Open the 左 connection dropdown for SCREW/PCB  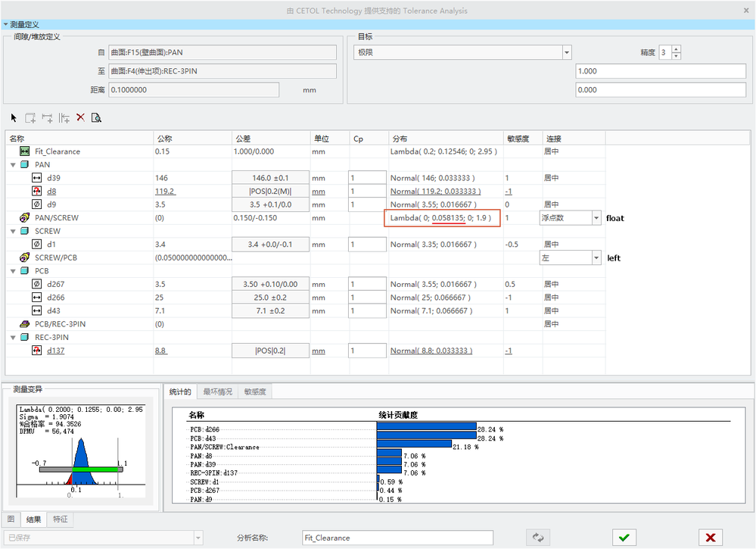596,258
